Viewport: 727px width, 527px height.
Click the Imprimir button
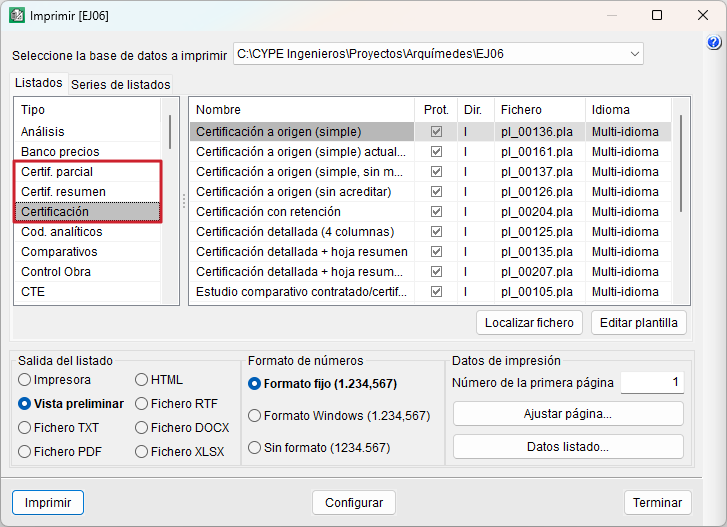(x=48, y=502)
